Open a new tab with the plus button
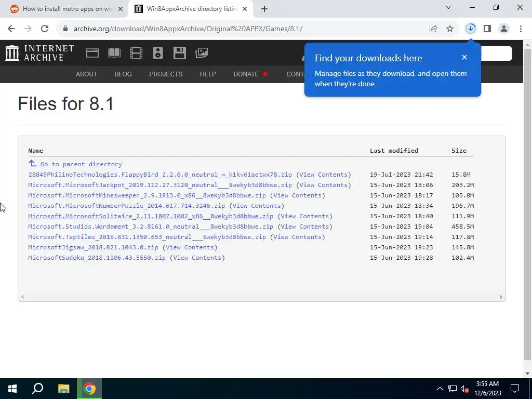The height and width of the screenshot is (399, 532). pyautogui.click(x=264, y=9)
